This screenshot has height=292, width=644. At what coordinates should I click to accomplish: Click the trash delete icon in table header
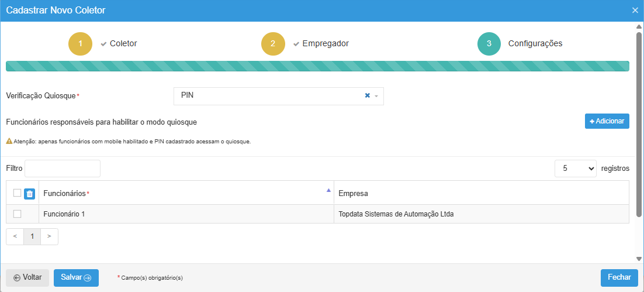coord(30,194)
